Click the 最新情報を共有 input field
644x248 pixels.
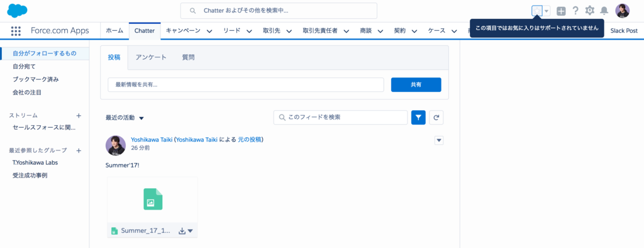246,85
